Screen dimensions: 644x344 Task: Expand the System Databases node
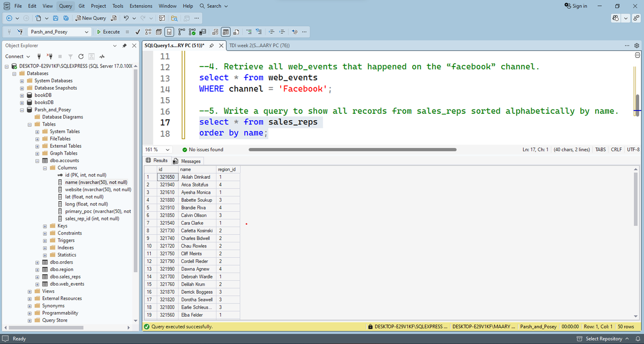click(22, 80)
